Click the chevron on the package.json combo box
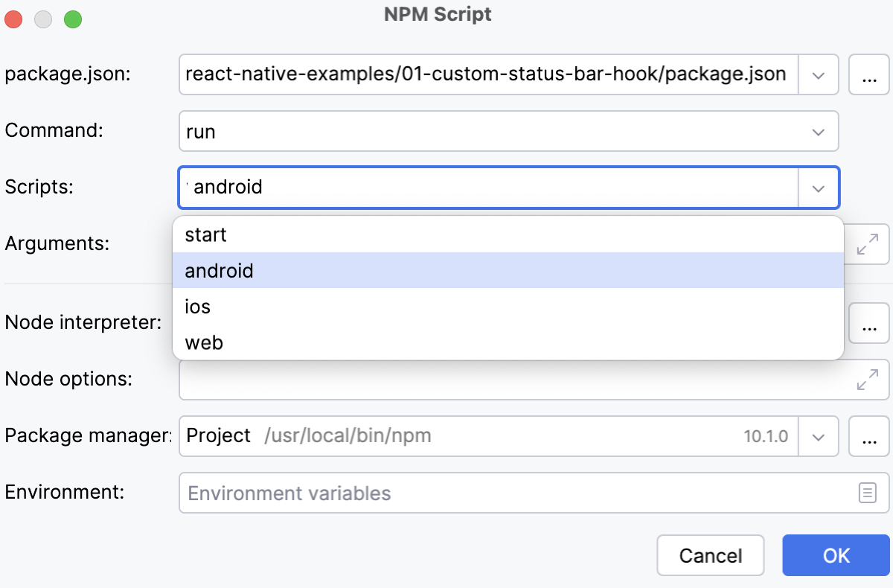 [819, 74]
